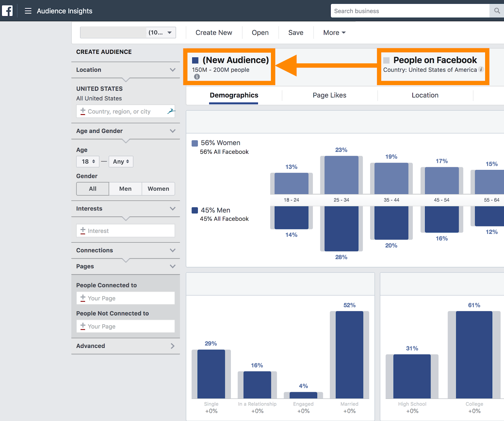Click the Men 45 - 54 bar
Screen dimensions: 504x421
click(x=442, y=219)
